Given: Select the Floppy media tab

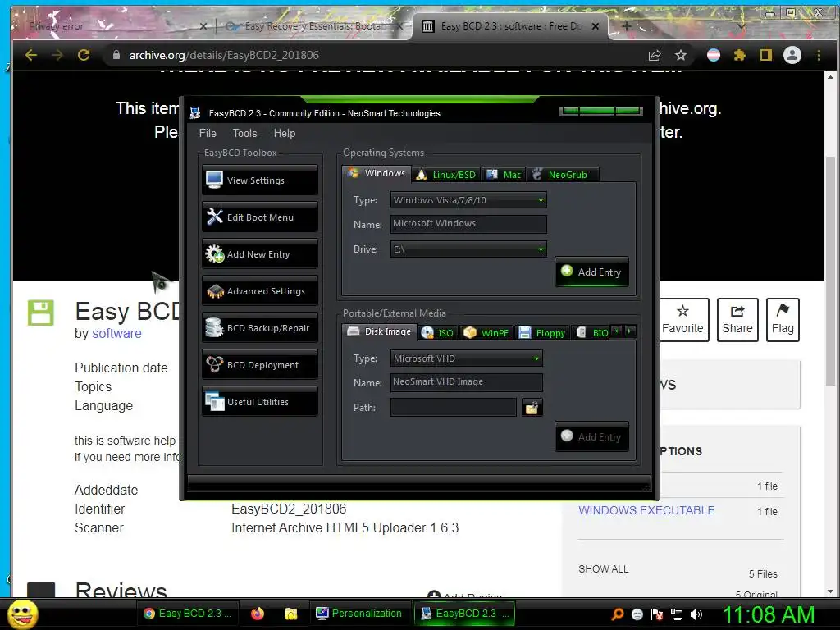Looking at the screenshot, I should [542, 333].
